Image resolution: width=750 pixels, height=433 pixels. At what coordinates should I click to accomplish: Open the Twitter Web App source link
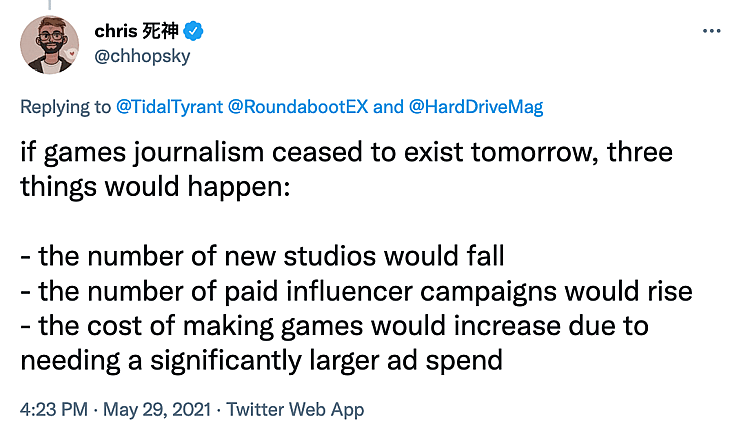295,409
